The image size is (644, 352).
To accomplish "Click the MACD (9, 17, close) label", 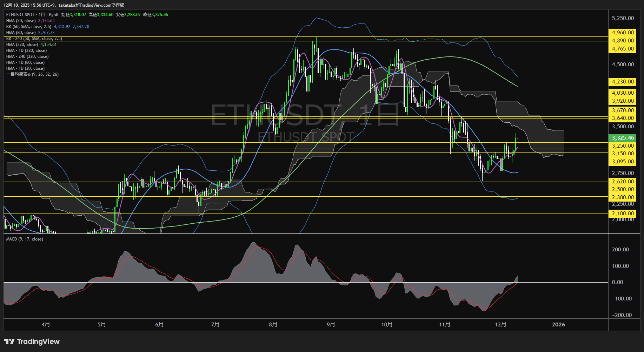I will pos(25,239).
